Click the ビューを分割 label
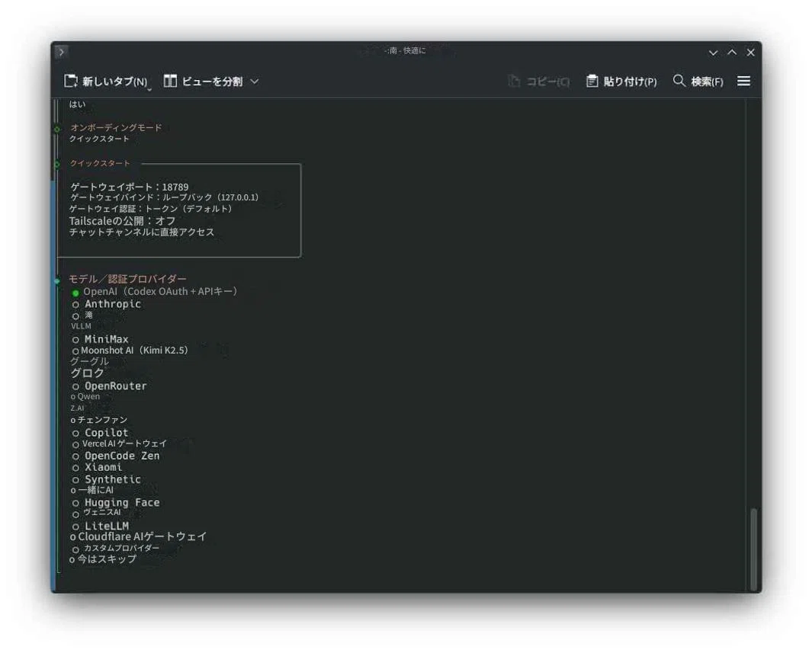812x653 pixels. (212, 82)
